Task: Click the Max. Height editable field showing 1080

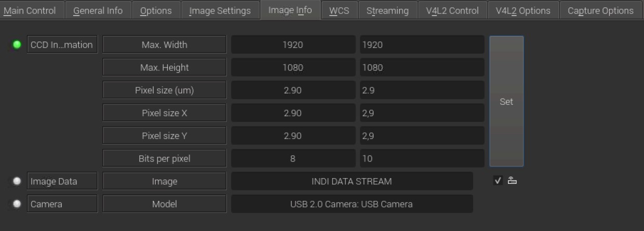Action: point(422,67)
